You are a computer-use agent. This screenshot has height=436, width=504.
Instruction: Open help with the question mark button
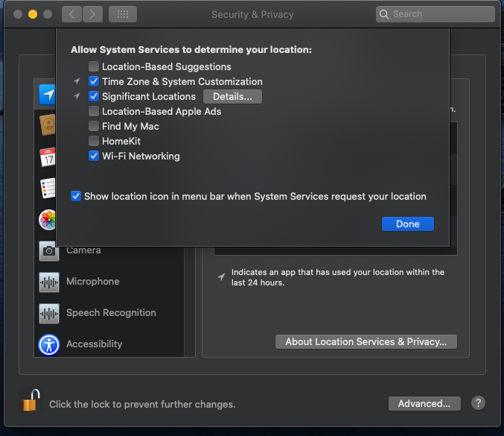pos(478,403)
